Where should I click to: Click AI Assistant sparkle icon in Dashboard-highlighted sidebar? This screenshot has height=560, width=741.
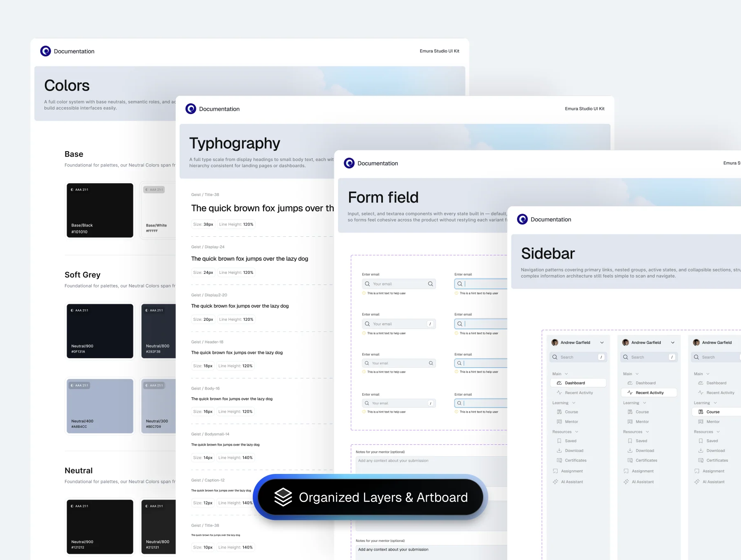coord(555,482)
